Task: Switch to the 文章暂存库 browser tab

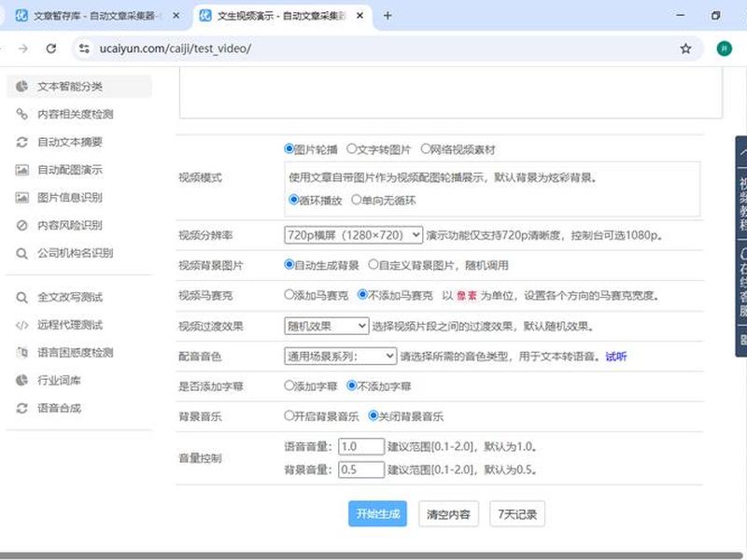Action: click(94, 16)
